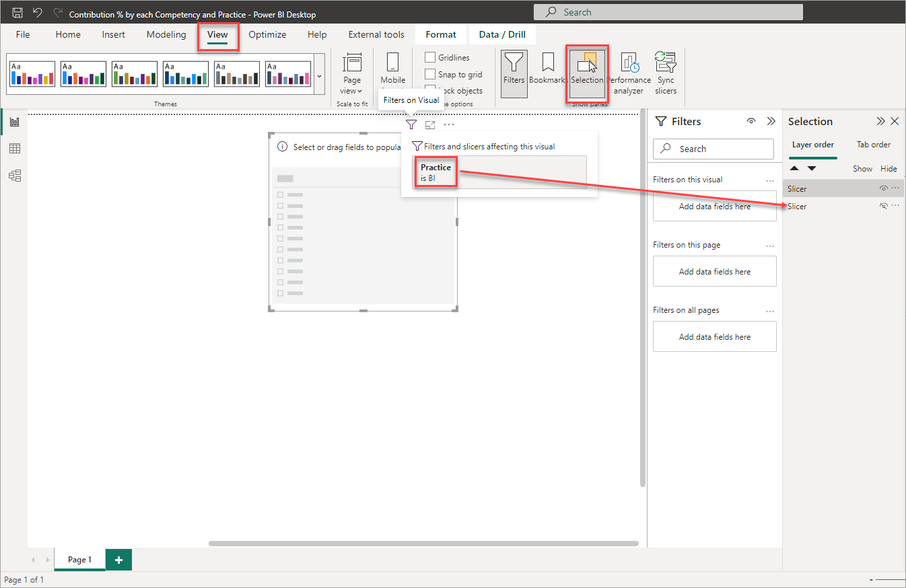Move layer down with the down arrow
Image resolution: width=906 pixels, height=588 pixels.
[x=812, y=168]
